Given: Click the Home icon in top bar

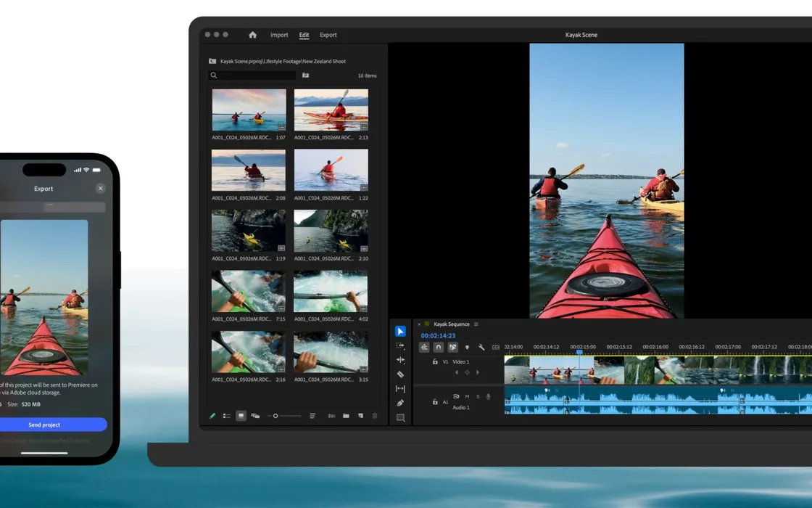Looking at the screenshot, I should [252, 35].
